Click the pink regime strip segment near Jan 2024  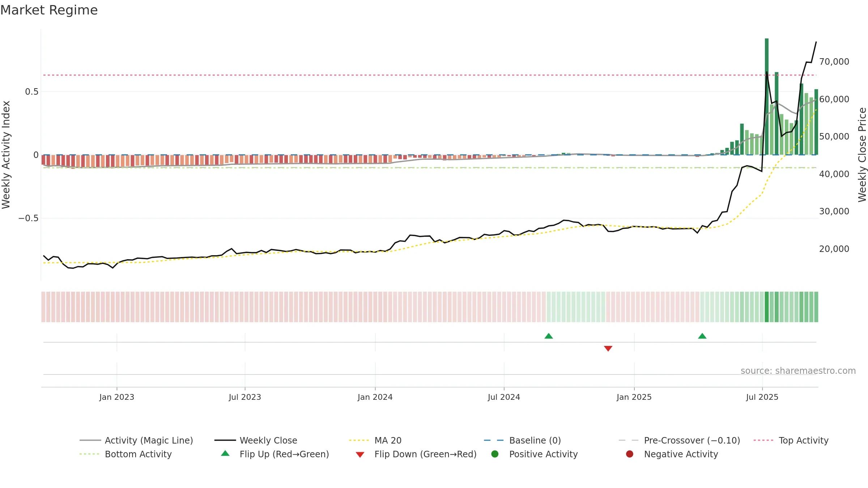click(x=375, y=307)
